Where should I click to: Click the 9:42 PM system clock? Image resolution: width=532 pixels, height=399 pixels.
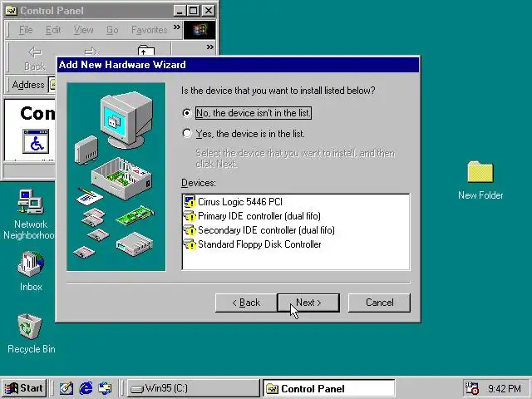[505, 388]
